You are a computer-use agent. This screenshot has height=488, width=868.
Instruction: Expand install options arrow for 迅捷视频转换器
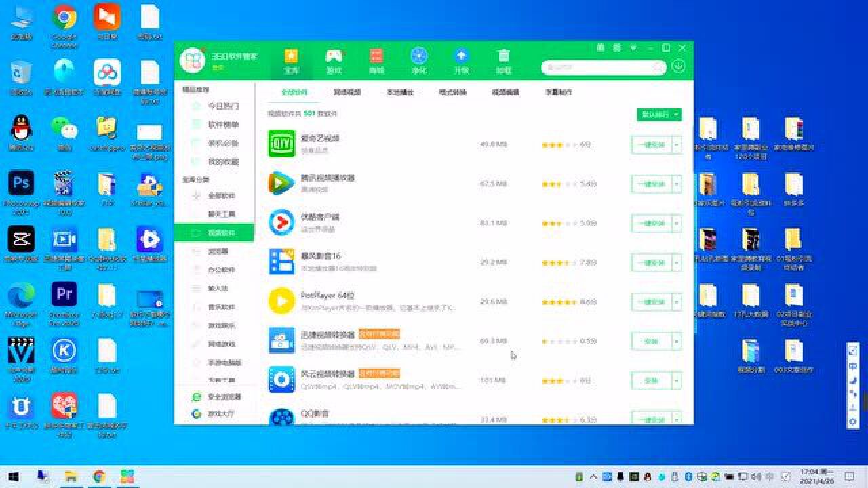tap(677, 342)
